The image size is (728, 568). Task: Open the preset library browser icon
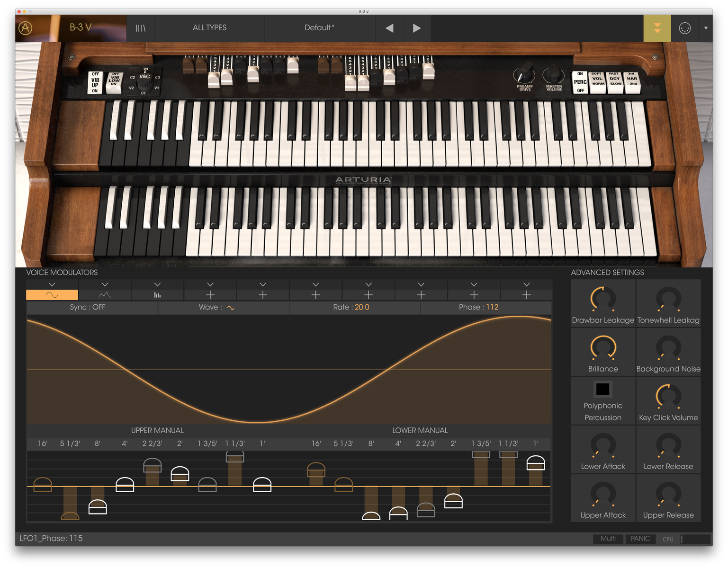[140, 27]
